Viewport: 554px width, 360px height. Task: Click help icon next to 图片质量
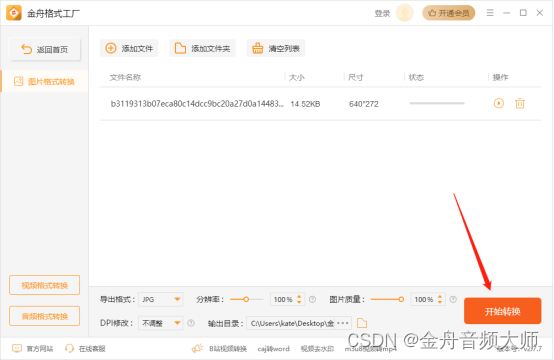pyautogui.click(x=453, y=300)
